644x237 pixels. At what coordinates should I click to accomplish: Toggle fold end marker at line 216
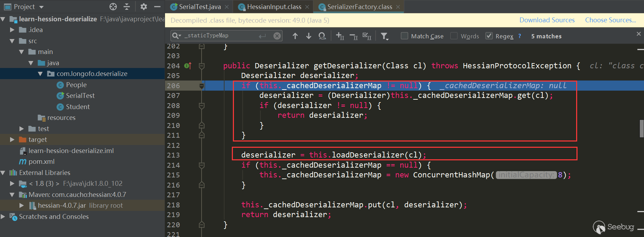pyautogui.click(x=202, y=185)
